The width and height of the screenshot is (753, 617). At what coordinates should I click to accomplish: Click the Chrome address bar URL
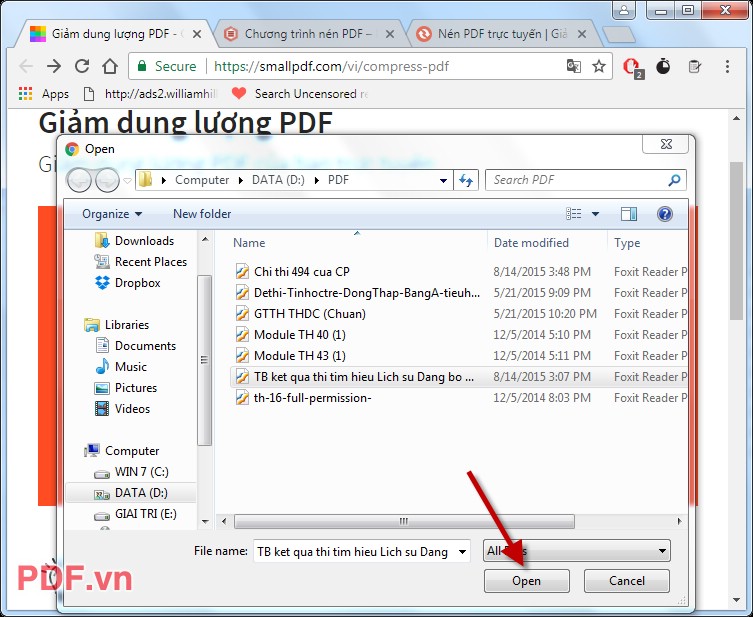click(x=331, y=66)
